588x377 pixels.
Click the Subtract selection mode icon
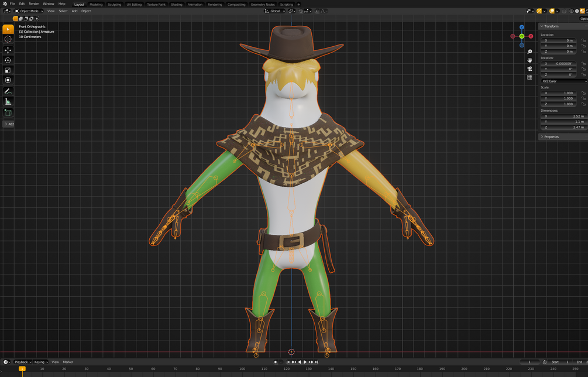(x=26, y=19)
